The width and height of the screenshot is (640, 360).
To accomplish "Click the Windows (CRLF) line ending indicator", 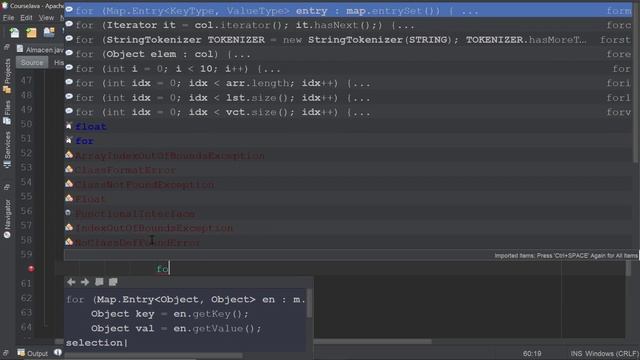I will click(612, 353).
